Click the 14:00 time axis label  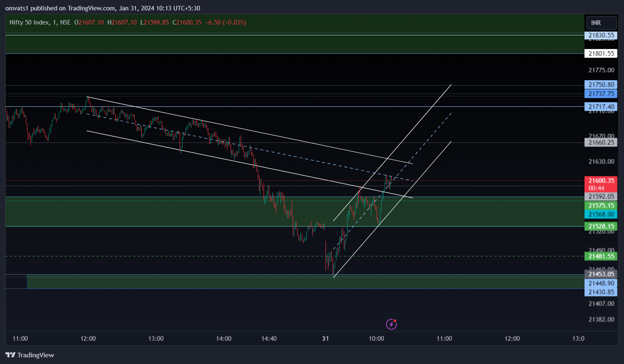(224, 339)
